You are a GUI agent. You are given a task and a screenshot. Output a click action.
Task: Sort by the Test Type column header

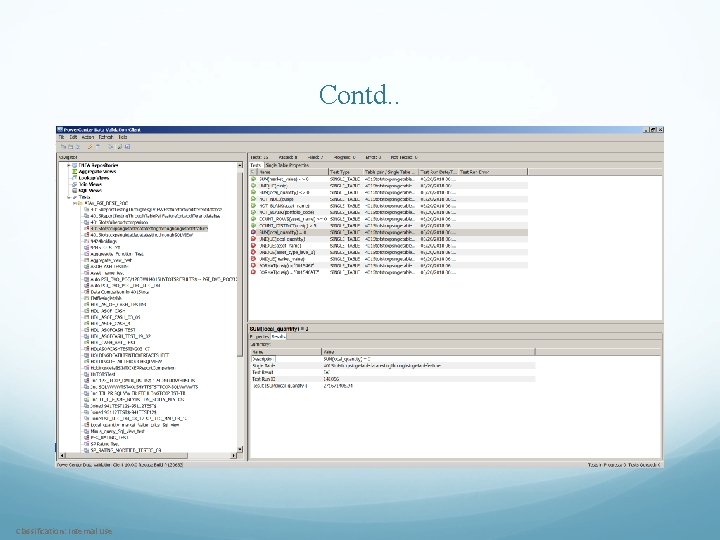click(346, 172)
